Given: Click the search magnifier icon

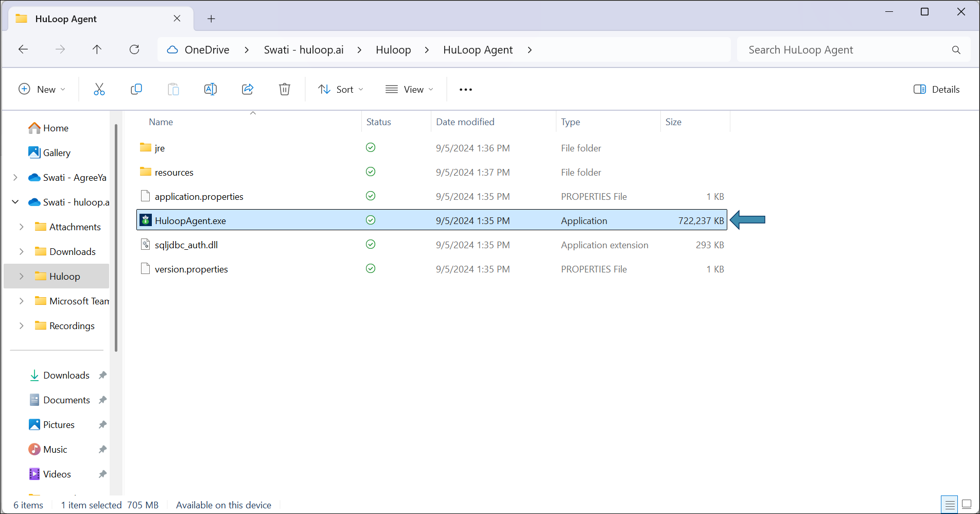Looking at the screenshot, I should (956, 50).
